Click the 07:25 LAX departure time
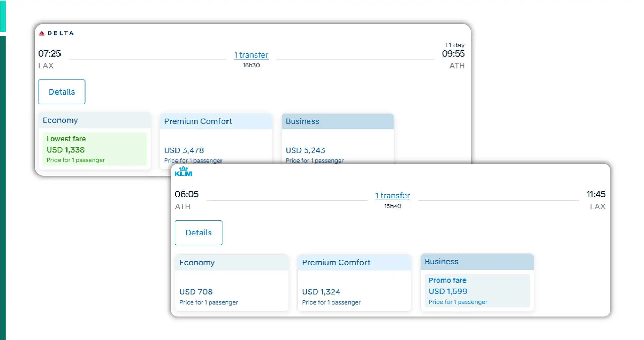 click(50, 54)
